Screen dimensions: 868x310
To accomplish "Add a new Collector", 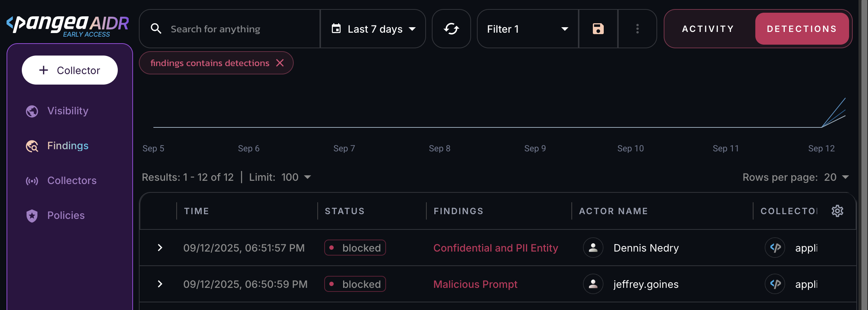I will click(70, 70).
